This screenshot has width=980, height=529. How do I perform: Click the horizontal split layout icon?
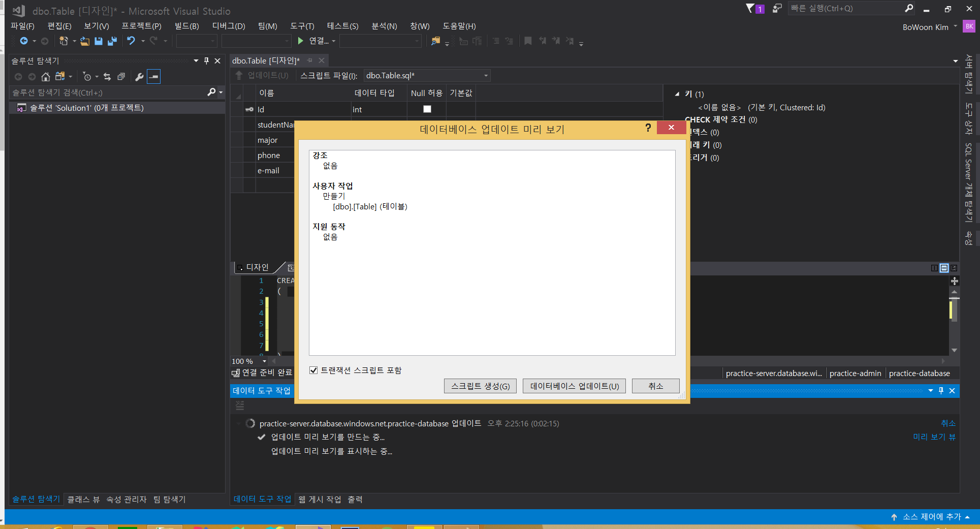coord(944,268)
